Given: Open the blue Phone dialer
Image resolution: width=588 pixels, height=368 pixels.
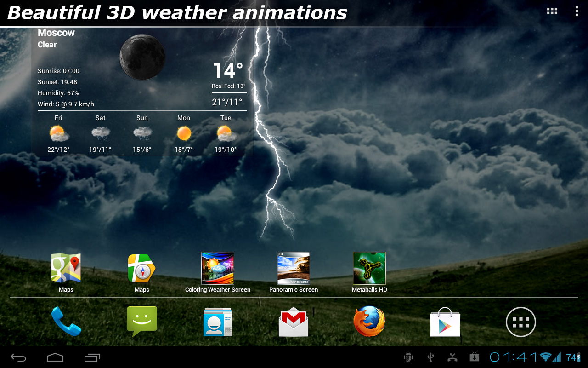Looking at the screenshot, I should point(66,322).
